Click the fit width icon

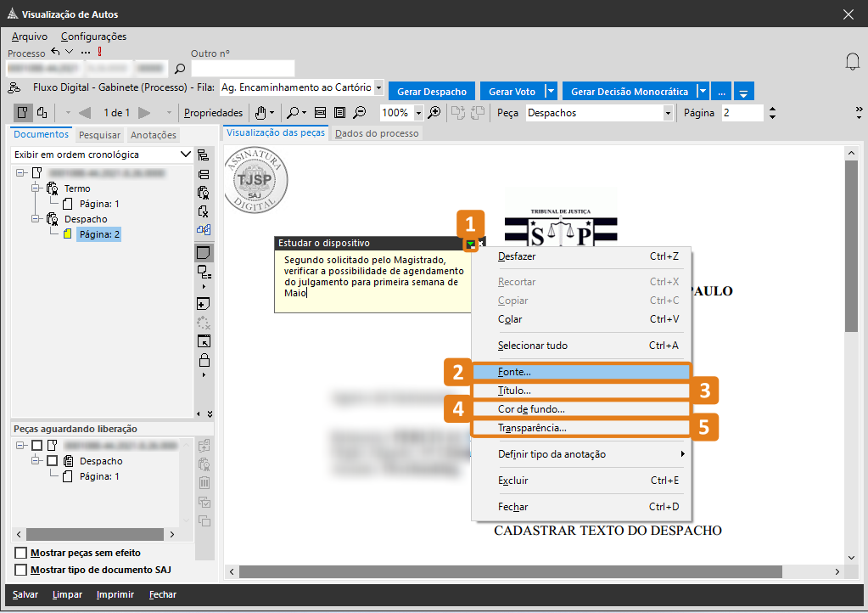(320, 113)
